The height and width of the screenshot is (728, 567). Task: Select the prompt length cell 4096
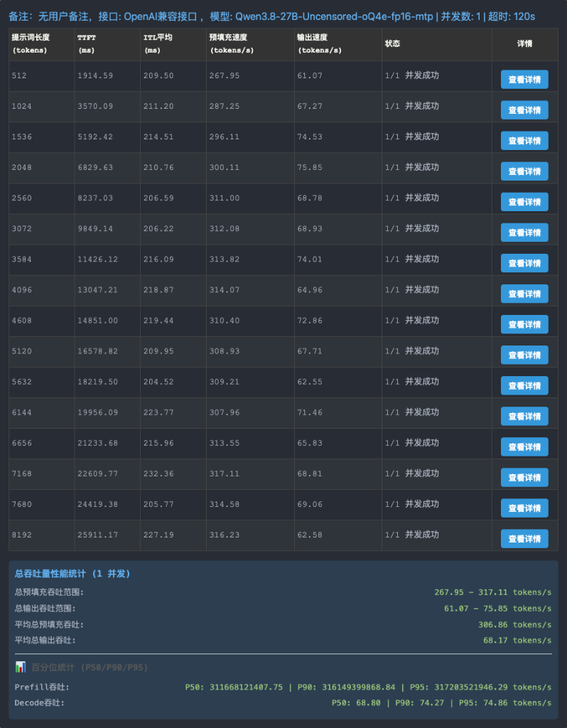coord(22,290)
